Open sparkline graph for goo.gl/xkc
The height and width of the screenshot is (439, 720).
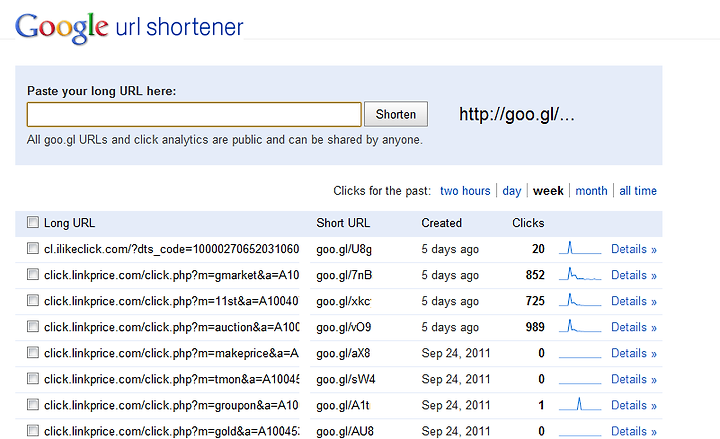pyautogui.click(x=580, y=301)
